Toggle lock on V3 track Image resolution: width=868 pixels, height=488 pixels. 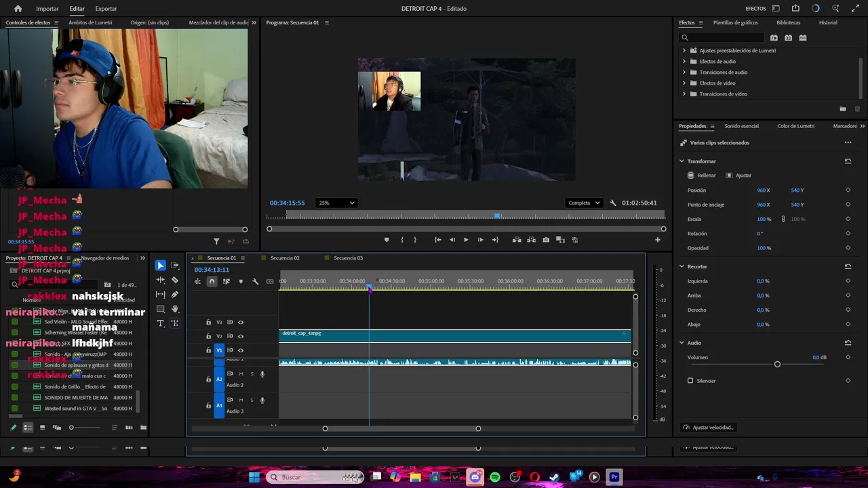(208, 323)
